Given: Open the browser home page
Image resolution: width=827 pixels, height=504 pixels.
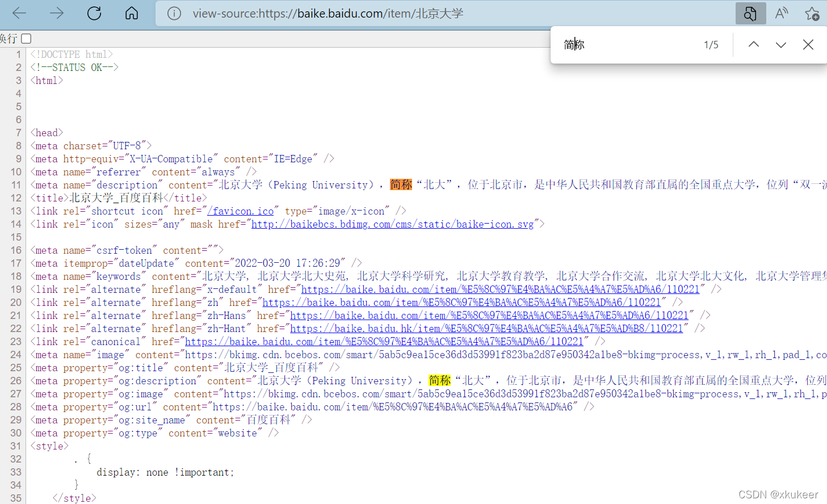Looking at the screenshot, I should point(132,13).
